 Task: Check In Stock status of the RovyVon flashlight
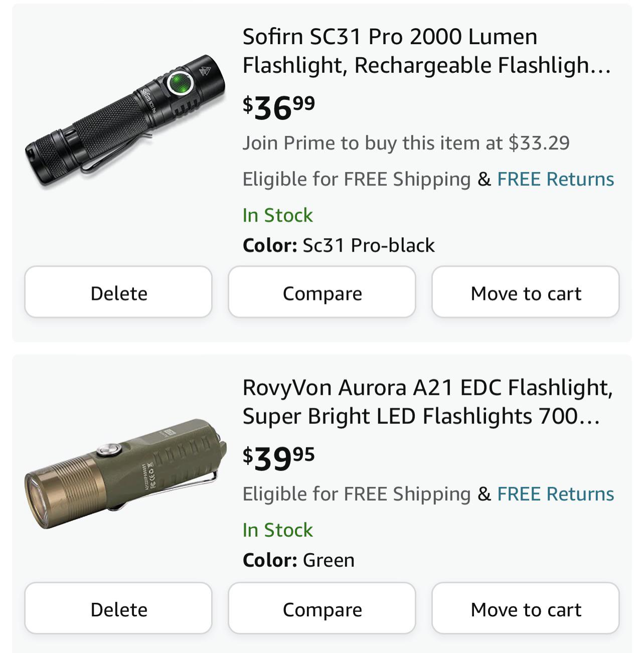point(278,529)
